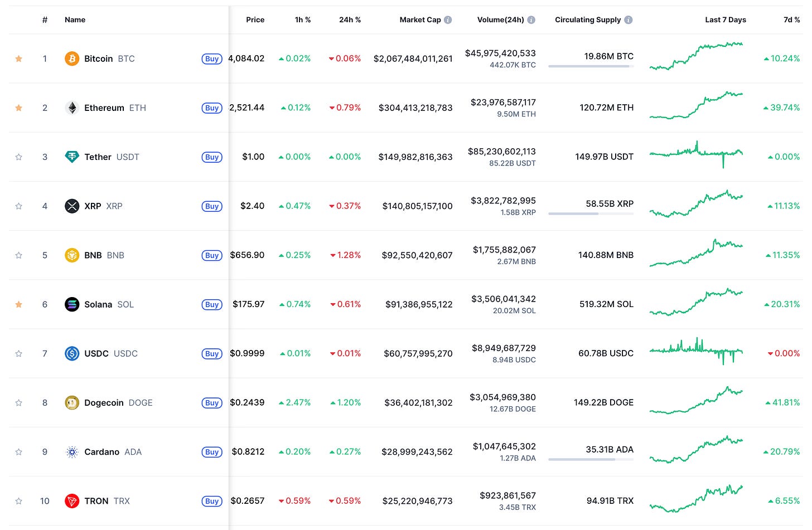Toggle the TRON watchlist star

[x=18, y=501]
